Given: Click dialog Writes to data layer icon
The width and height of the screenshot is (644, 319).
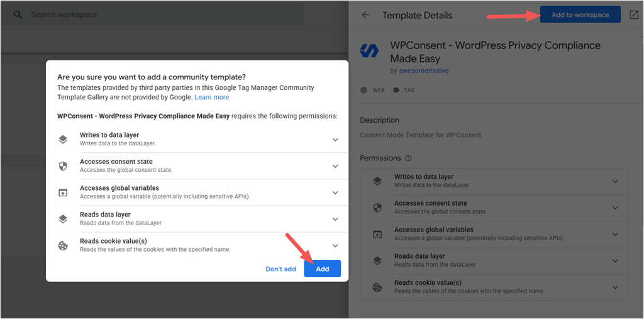Looking at the screenshot, I should point(63,140).
